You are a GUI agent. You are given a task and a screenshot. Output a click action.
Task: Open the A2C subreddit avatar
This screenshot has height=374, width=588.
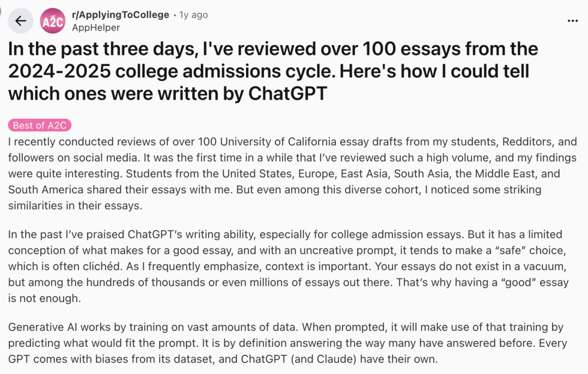pos(53,21)
